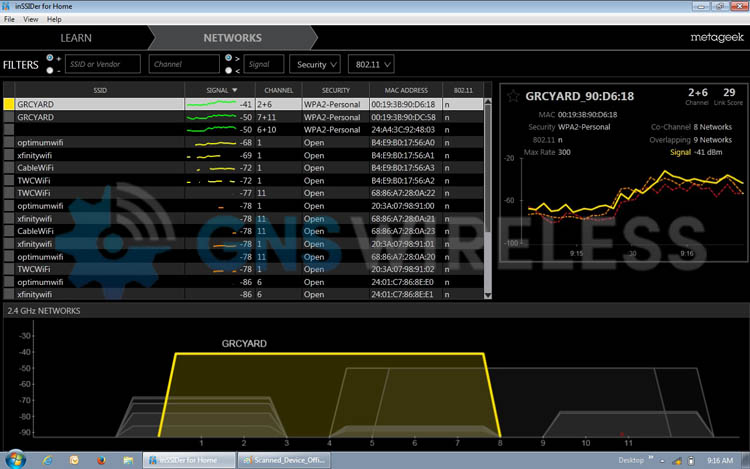Click the yellow color marker beside GRCYARD
The height and width of the screenshot is (469, 750).
(x=9, y=103)
